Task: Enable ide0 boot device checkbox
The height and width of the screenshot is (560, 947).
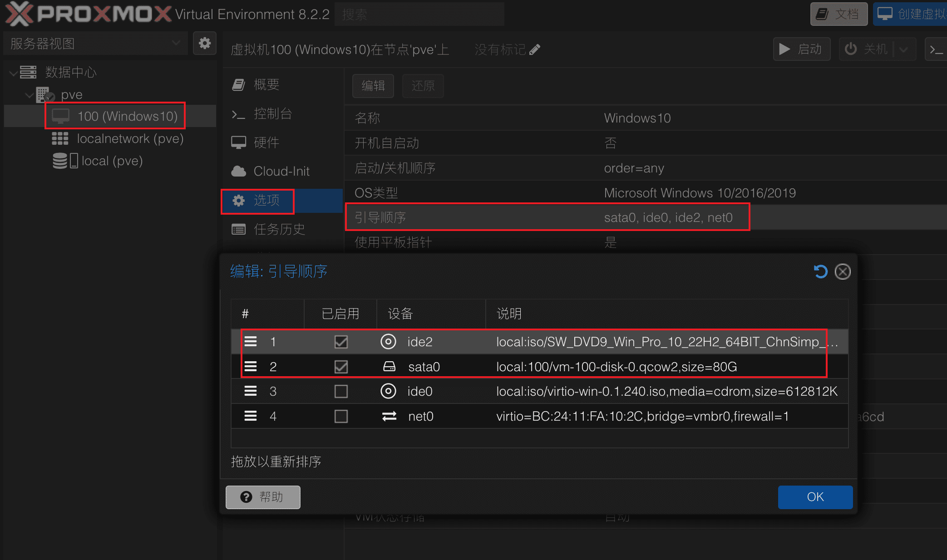Action: click(341, 391)
